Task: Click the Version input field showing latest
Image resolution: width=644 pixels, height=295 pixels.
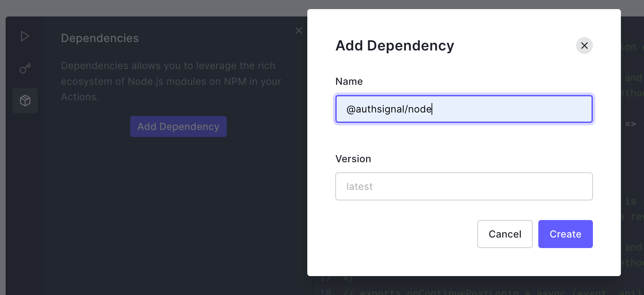Action: click(464, 186)
